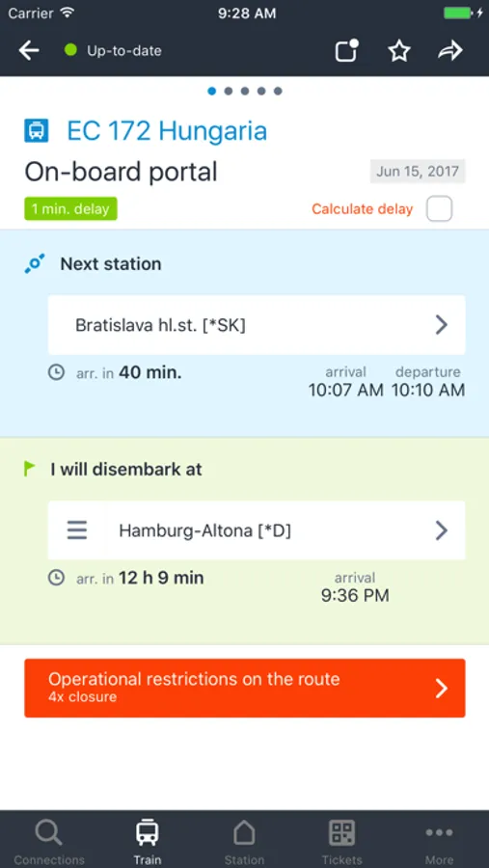Switch to the Connections tab
The image size is (489, 868).
(49, 841)
